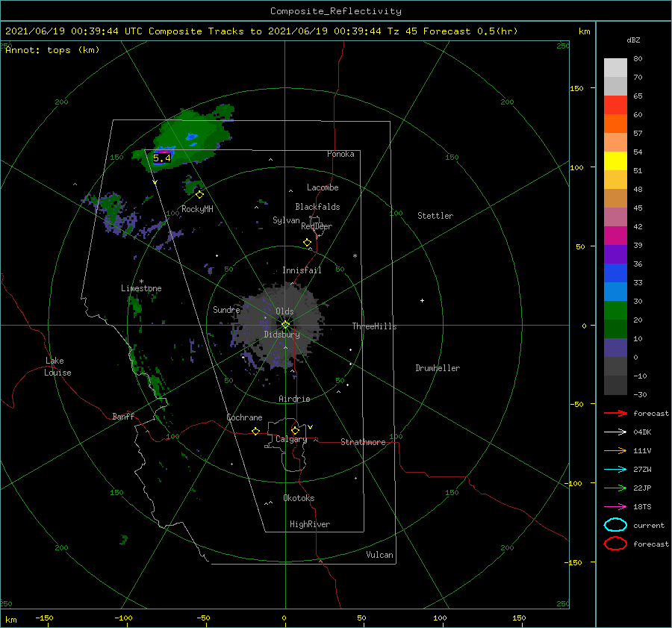672x628 pixels.
Task: Click the word current in legend
Action: (x=649, y=525)
